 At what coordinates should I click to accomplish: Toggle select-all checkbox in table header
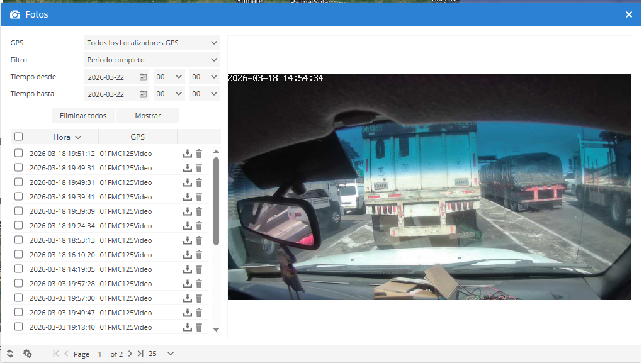click(x=18, y=137)
